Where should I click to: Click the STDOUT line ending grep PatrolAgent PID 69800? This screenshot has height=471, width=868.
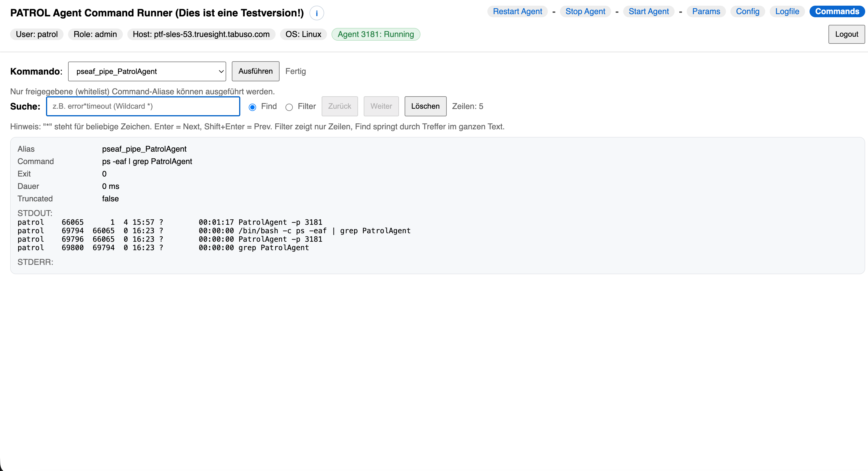(x=163, y=248)
